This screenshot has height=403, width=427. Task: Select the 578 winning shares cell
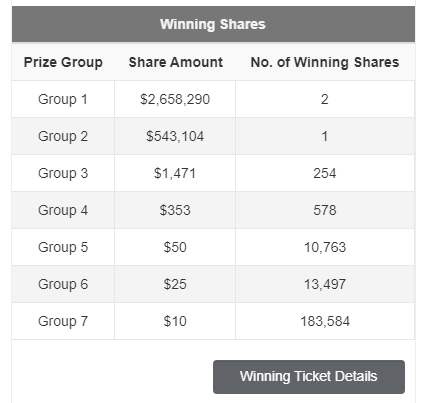325,210
